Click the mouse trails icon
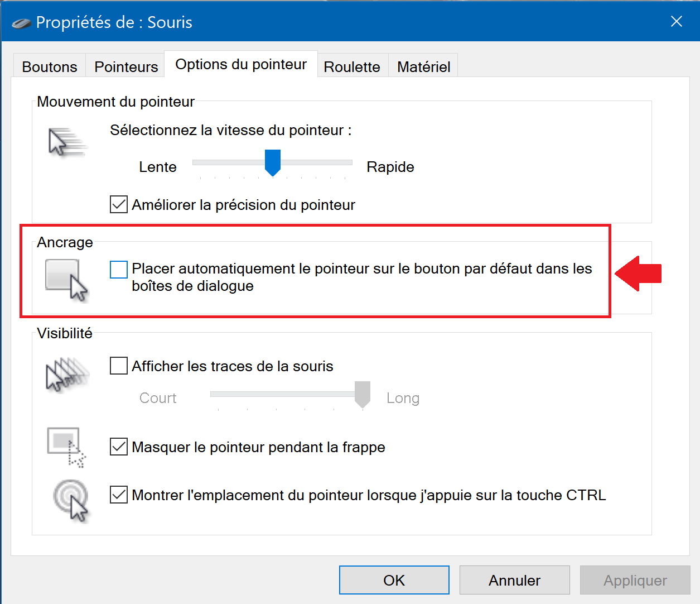Viewport: 700px width, 604px height. pos(67,374)
